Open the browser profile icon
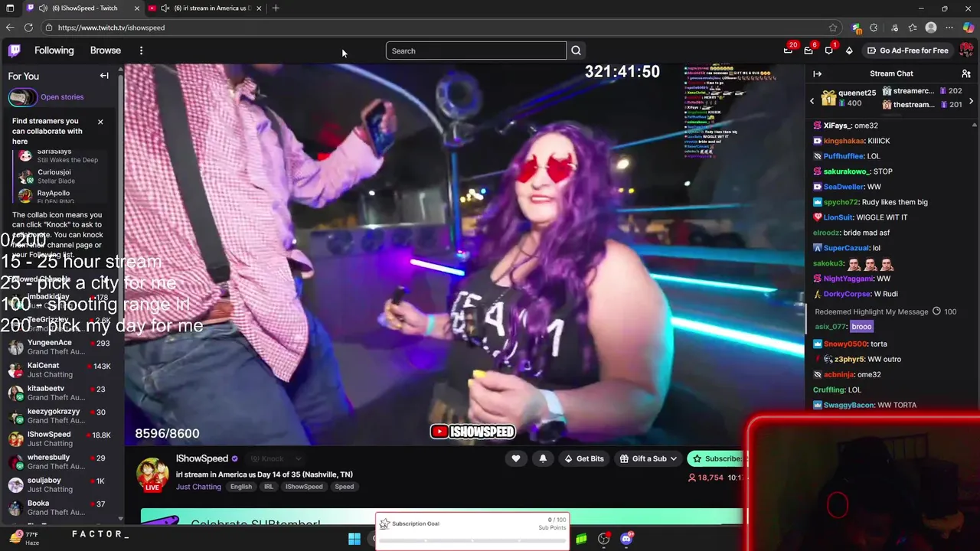This screenshot has width=980, height=551. [x=931, y=28]
